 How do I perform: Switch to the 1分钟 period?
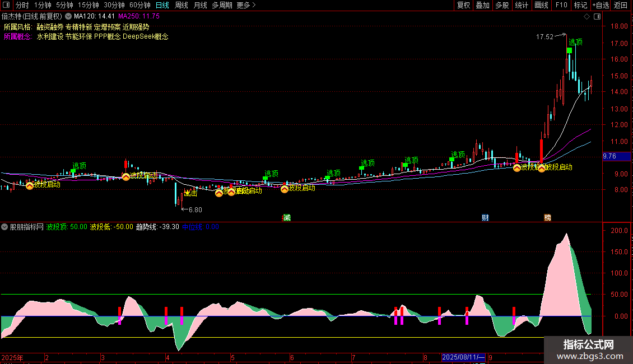pos(43,5)
